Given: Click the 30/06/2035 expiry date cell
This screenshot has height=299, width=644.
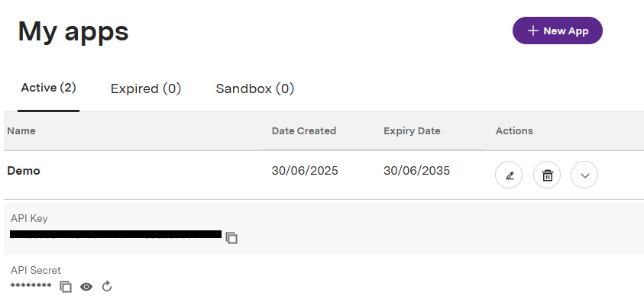Looking at the screenshot, I should (417, 171).
